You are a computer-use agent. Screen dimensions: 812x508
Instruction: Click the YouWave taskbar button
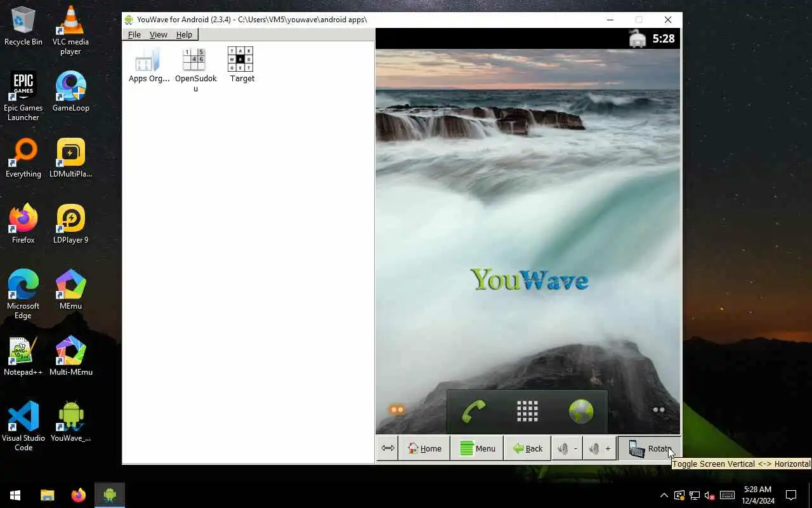(110, 495)
